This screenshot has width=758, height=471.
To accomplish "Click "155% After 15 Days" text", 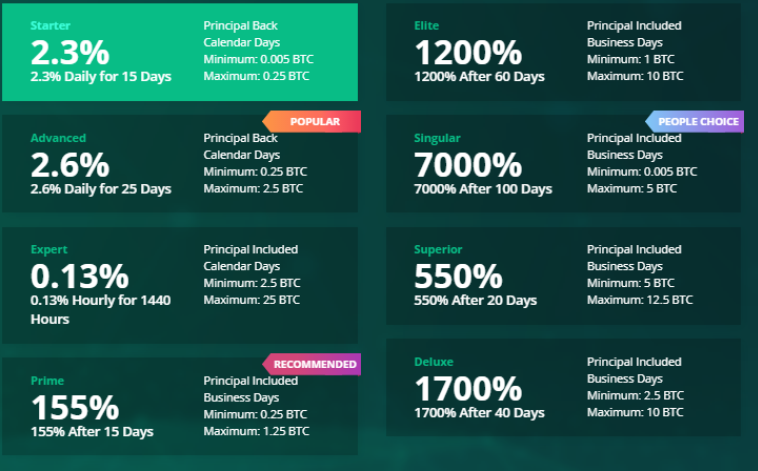I will (92, 431).
